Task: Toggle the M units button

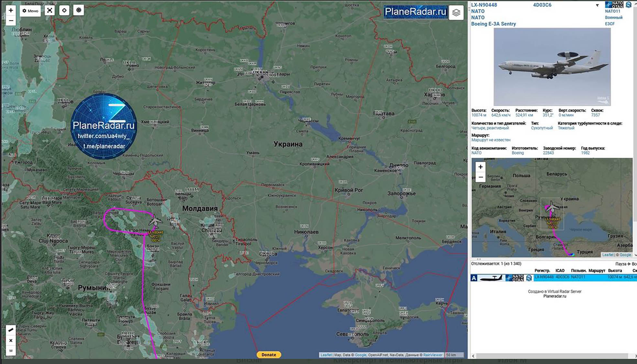Action: click(11, 351)
